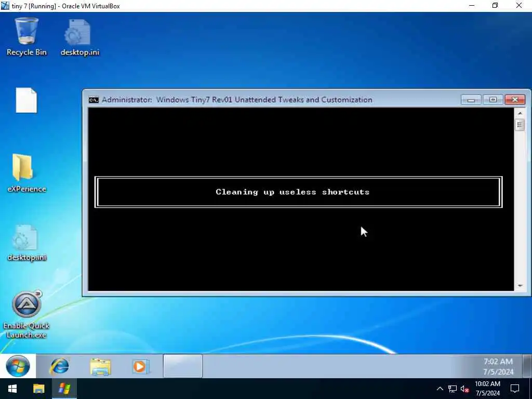
Task: Expand hidden system tray icons chevron
Action: [440, 389]
